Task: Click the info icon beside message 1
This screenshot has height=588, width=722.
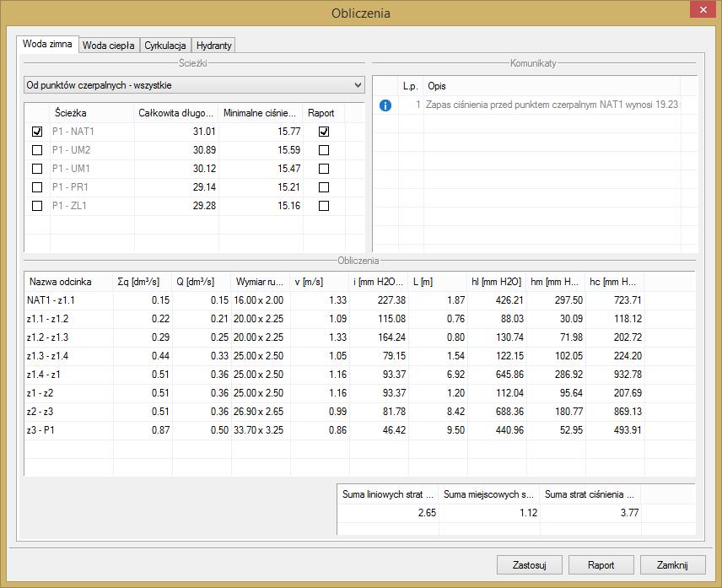Action: (385, 105)
